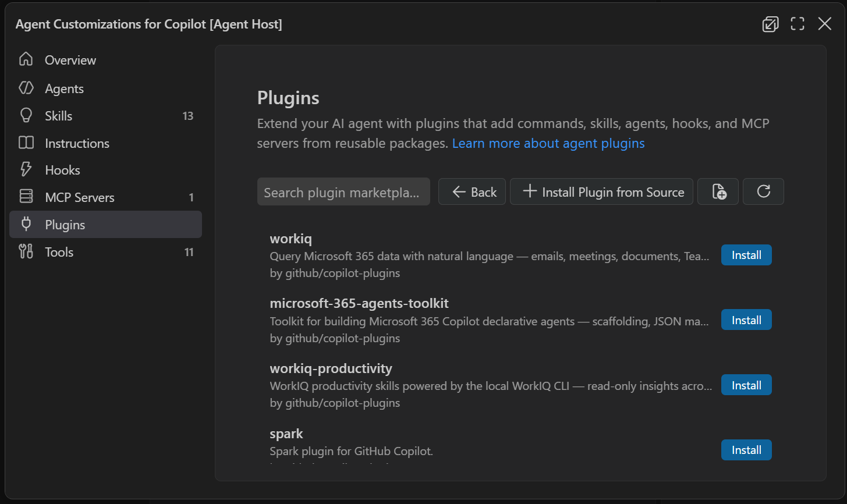Click the Skills lightbulb icon
The width and height of the screenshot is (847, 504).
[x=26, y=115]
